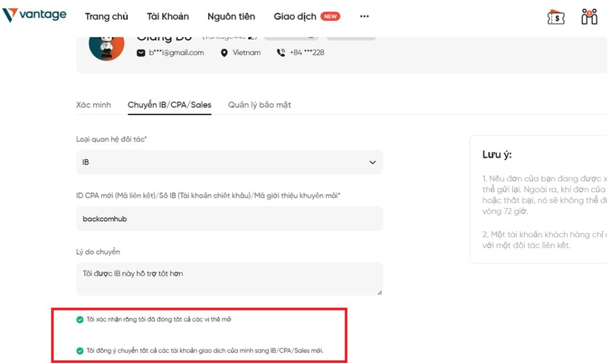Open the three-dot more menu

(364, 16)
